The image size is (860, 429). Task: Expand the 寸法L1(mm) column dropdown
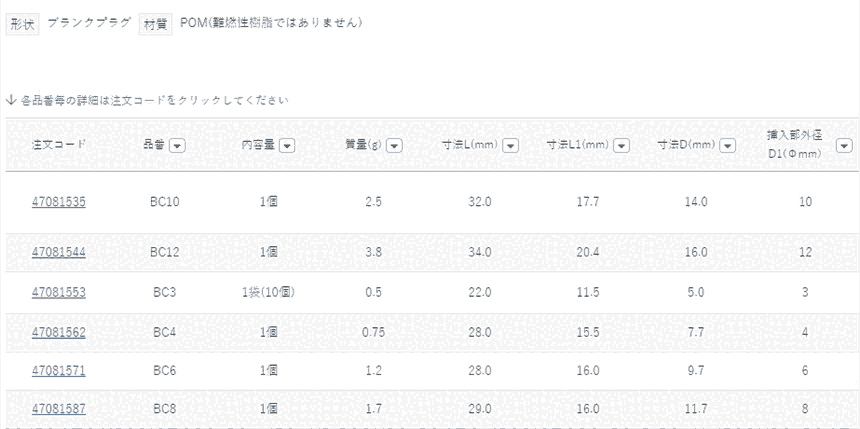click(621, 145)
